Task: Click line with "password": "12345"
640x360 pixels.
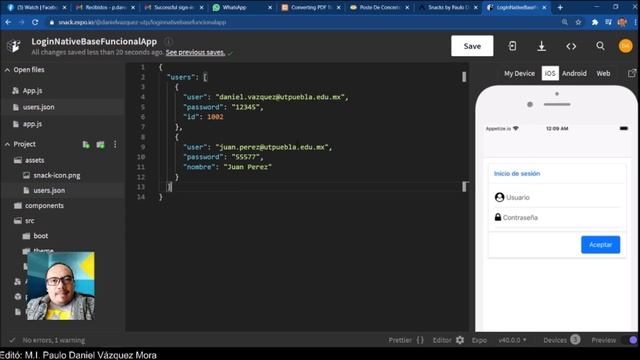Action: coord(223,107)
